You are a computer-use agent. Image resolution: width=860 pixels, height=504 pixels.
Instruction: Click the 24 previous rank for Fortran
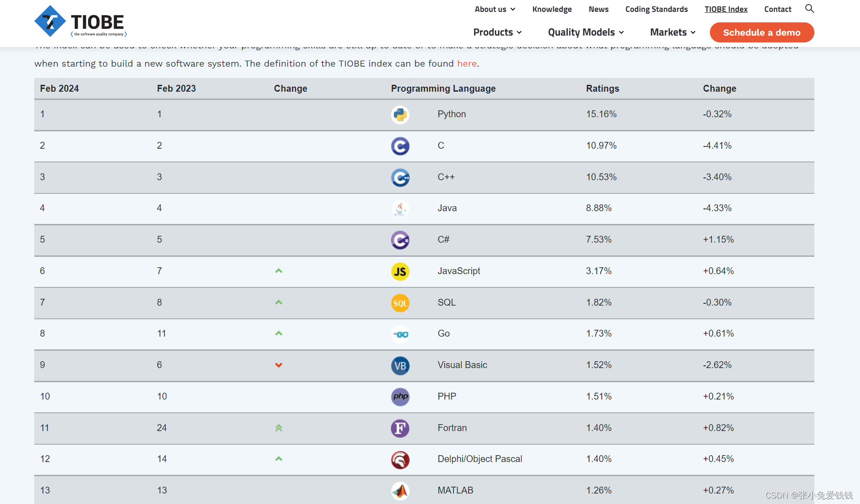point(162,428)
